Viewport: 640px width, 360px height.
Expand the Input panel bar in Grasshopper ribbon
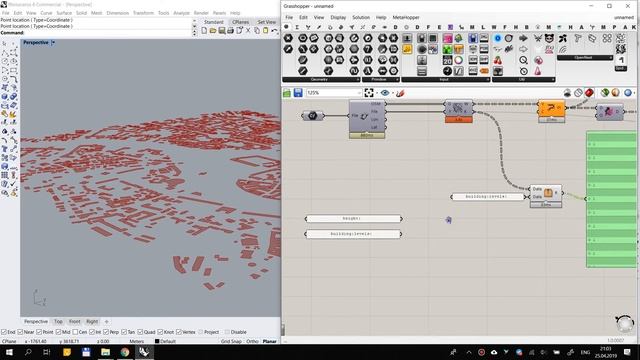click(446, 80)
